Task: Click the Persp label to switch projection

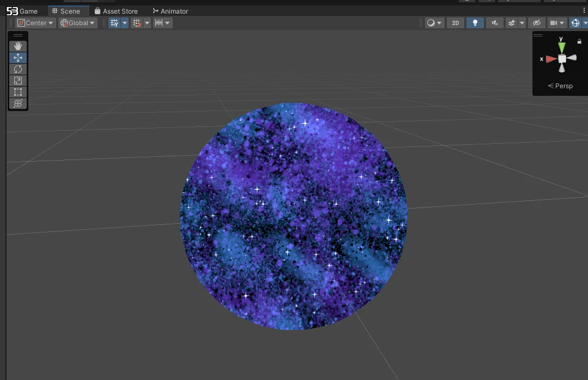Action: [563, 85]
